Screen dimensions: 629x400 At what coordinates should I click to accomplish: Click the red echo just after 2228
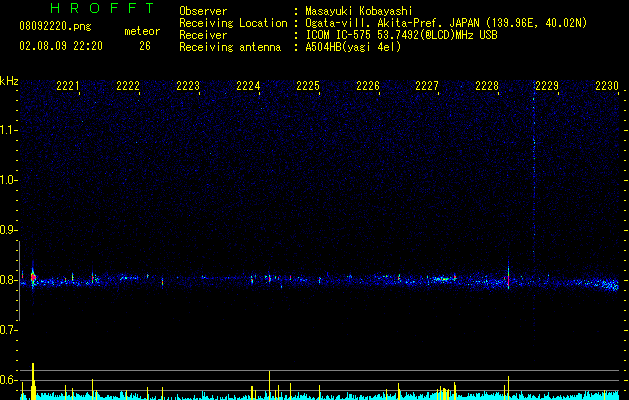point(508,278)
